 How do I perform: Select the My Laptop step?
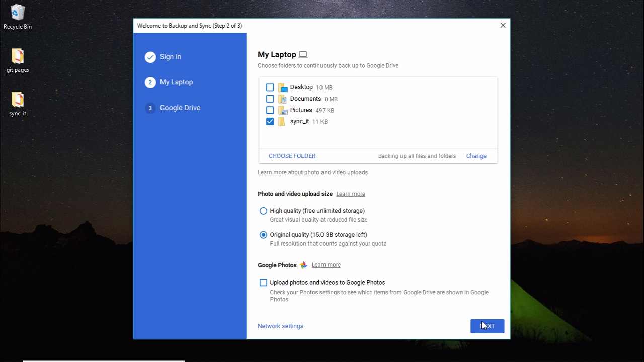[176, 82]
